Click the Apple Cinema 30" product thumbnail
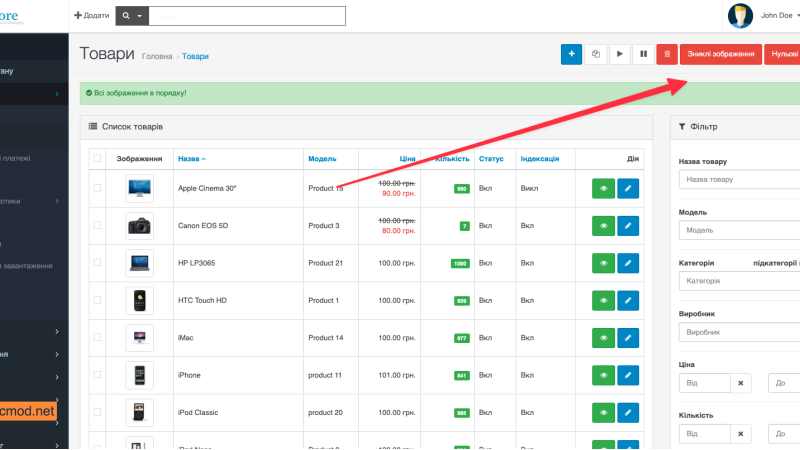Viewport: 800px width, 450px height. (x=139, y=188)
